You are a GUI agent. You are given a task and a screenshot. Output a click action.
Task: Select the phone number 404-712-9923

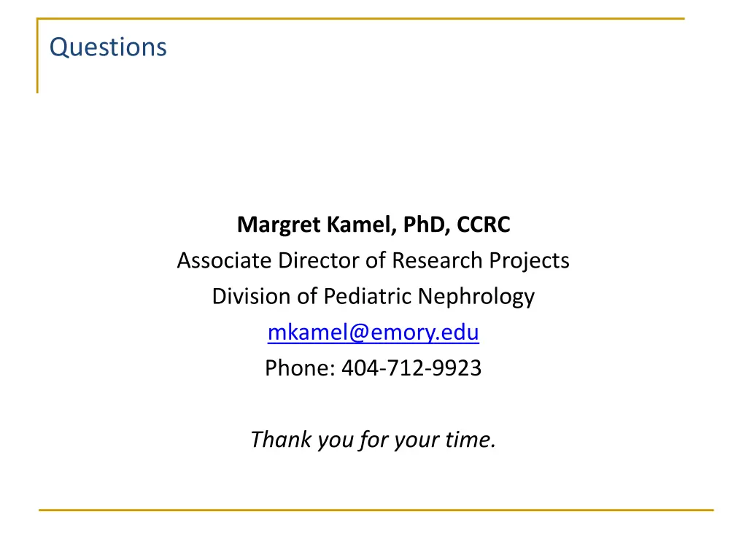coord(411,368)
